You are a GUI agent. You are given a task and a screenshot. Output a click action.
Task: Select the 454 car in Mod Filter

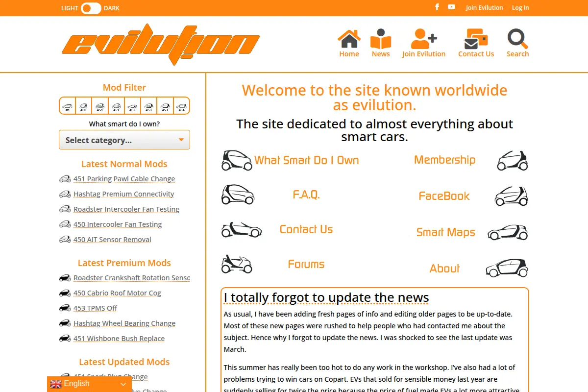[x=181, y=106]
